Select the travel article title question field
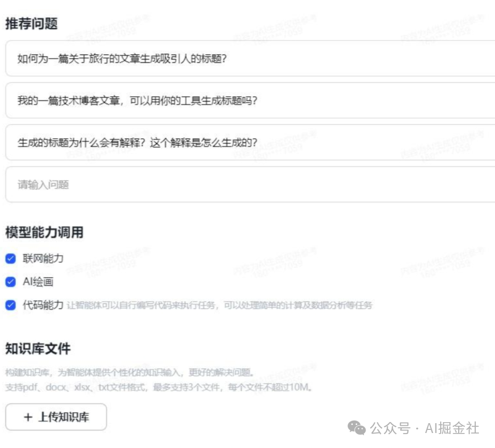 249,58
